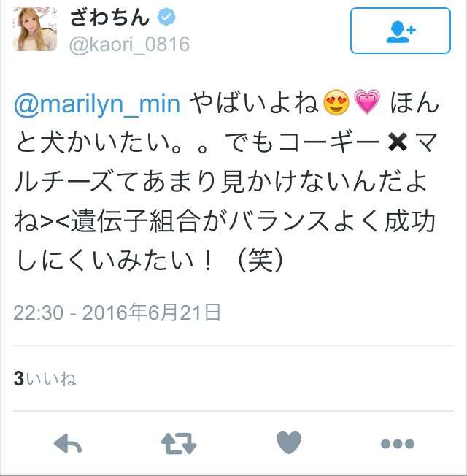Click the phrase やばいよね in the tweet

254,103
